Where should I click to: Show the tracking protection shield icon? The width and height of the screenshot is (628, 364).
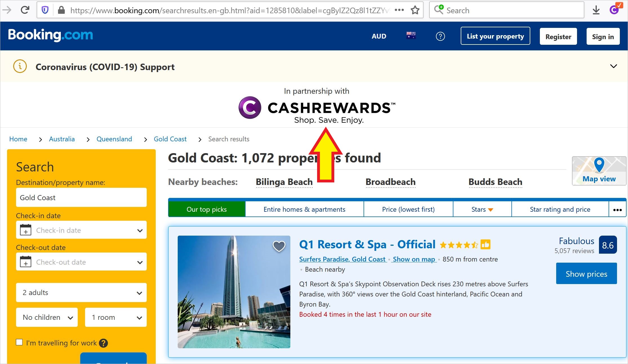(x=45, y=10)
